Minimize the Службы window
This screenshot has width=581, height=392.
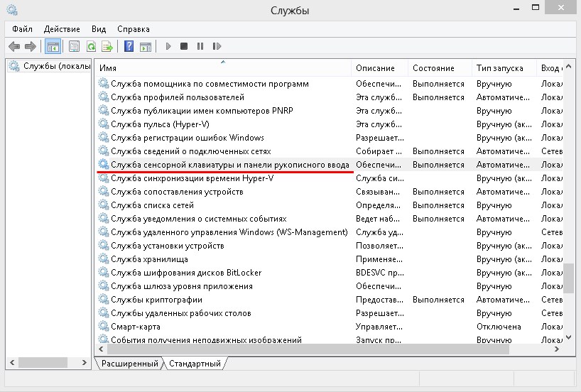516,8
